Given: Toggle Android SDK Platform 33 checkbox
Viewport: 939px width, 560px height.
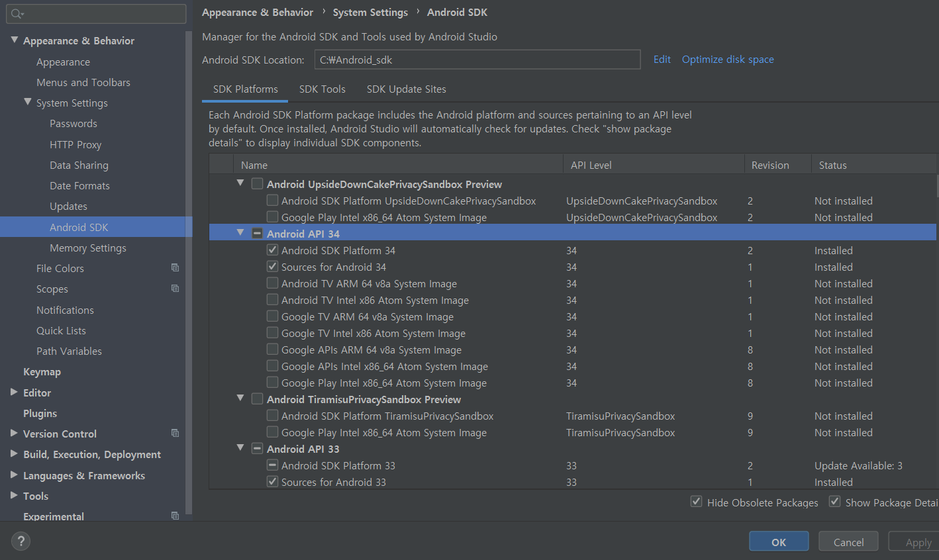Looking at the screenshot, I should click(272, 465).
